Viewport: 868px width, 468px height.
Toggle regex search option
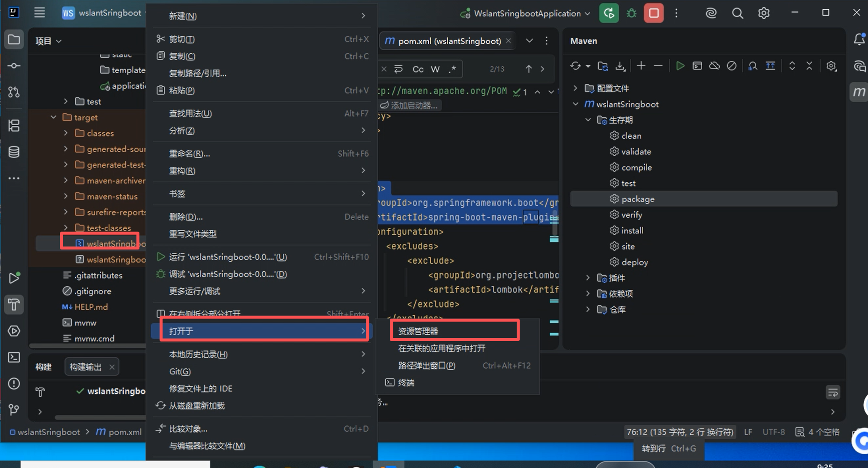tap(452, 69)
